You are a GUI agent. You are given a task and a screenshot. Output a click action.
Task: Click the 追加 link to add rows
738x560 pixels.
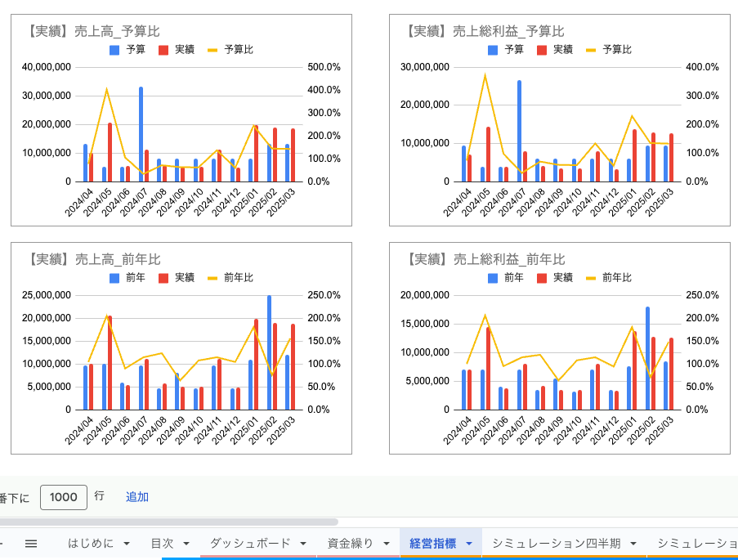pyautogui.click(x=137, y=497)
